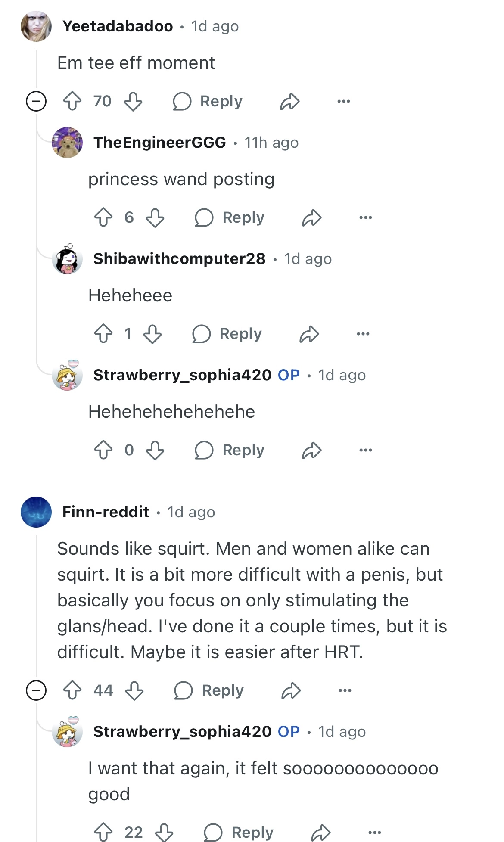Collapse Yeetadabadoo's comment thread

(36, 102)
